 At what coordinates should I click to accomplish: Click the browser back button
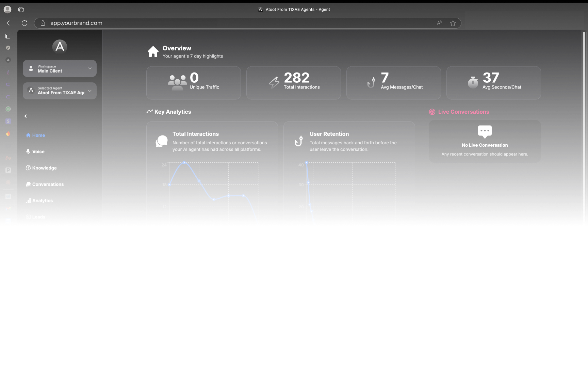(9, 23)
